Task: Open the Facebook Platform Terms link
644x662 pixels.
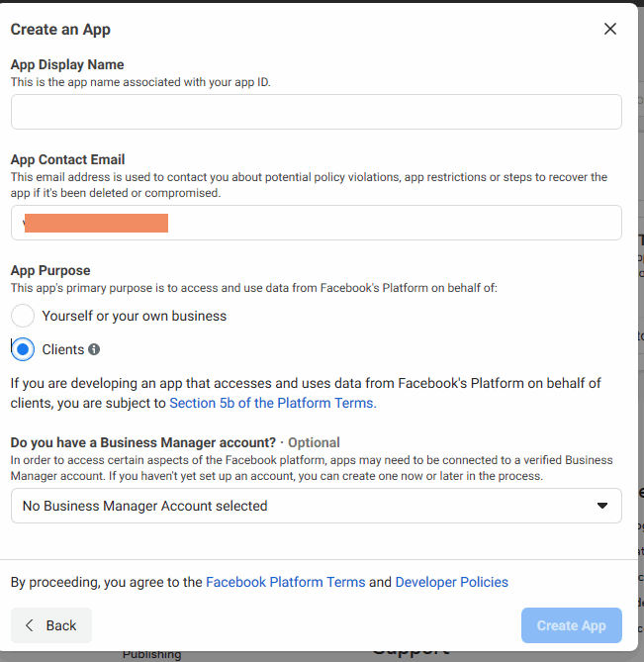Action: pyautogui.click(x=285, y=582)
